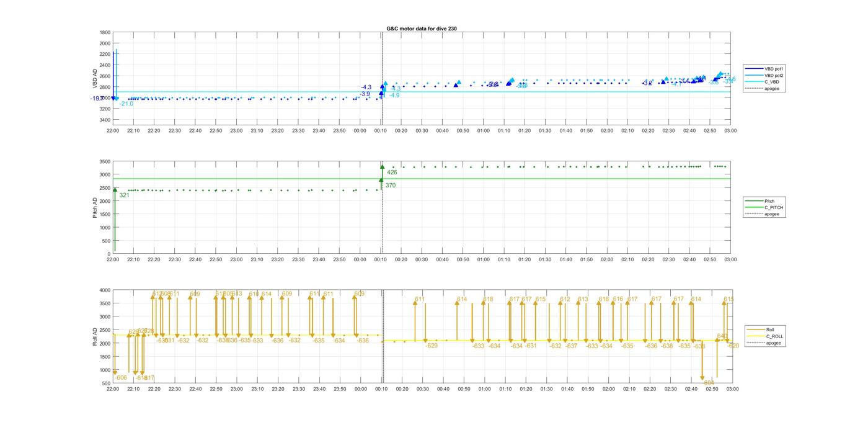Click the '-19.7' data label in VBD plot
This screenshot has width=868, height=430.
click(x=97, y=98)
